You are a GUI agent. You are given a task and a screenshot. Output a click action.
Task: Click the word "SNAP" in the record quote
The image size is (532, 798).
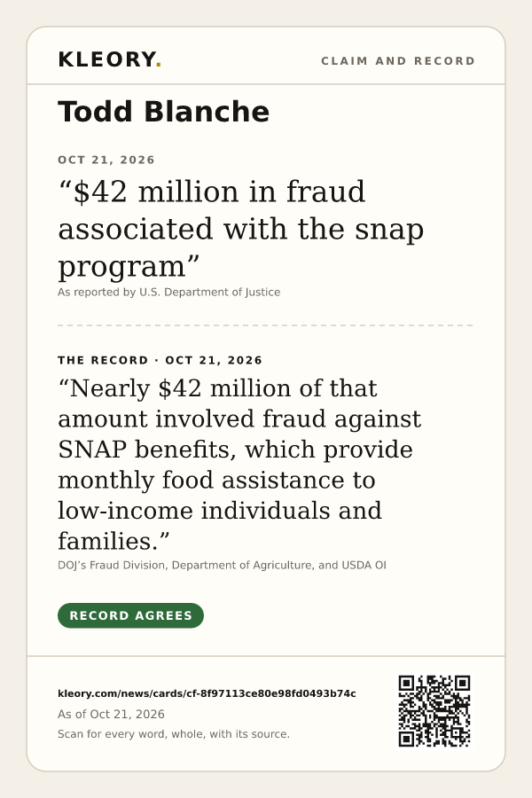pos(92,450)
